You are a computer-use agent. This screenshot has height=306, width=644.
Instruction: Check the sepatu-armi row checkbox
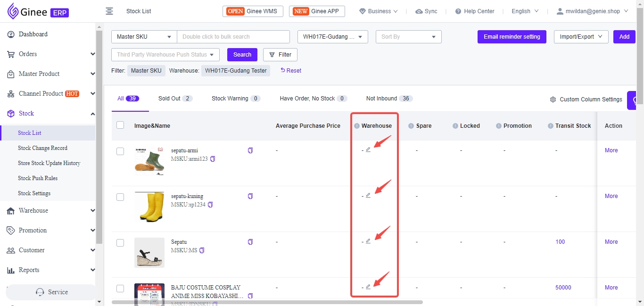pyautogui.click(x=120, y=151)
